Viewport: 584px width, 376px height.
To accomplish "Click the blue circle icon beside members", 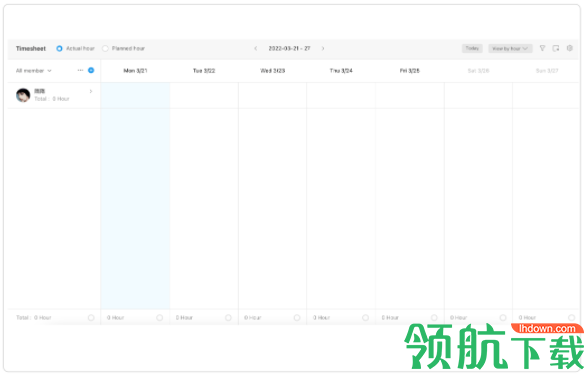I will pos(91,70).
